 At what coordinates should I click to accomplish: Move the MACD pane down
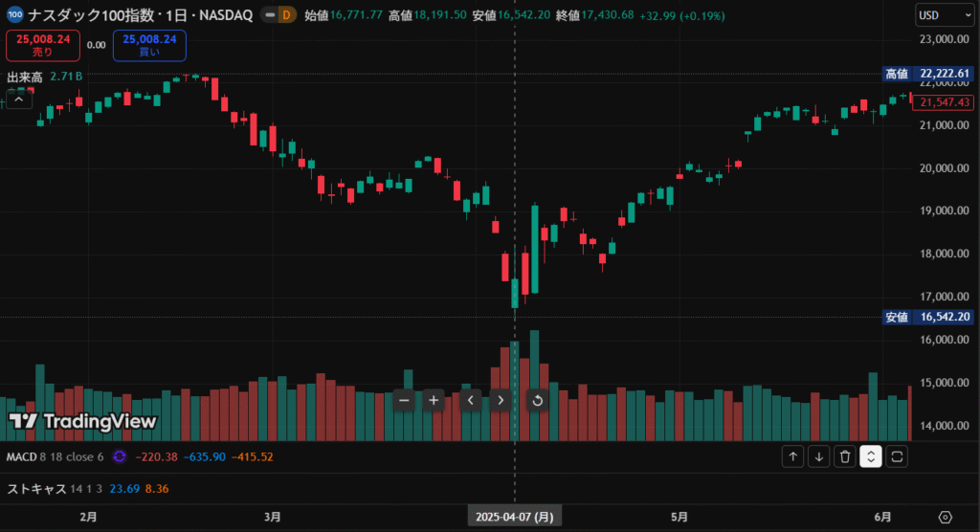point(818,456)
